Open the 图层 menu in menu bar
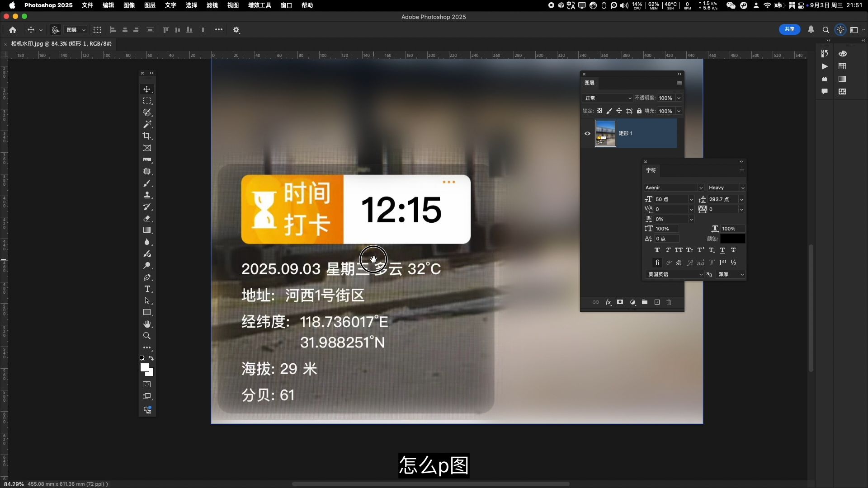 click(x=150, y=5)
